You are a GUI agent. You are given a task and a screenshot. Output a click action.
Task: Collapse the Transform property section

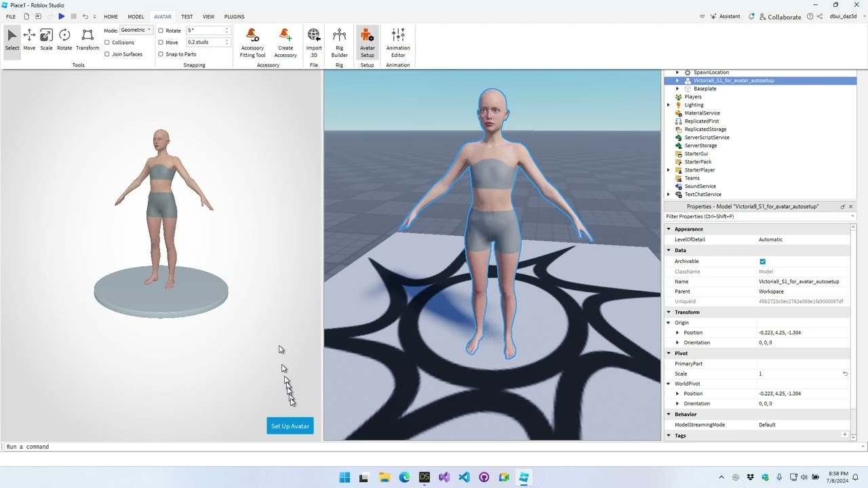coord(669,312)
